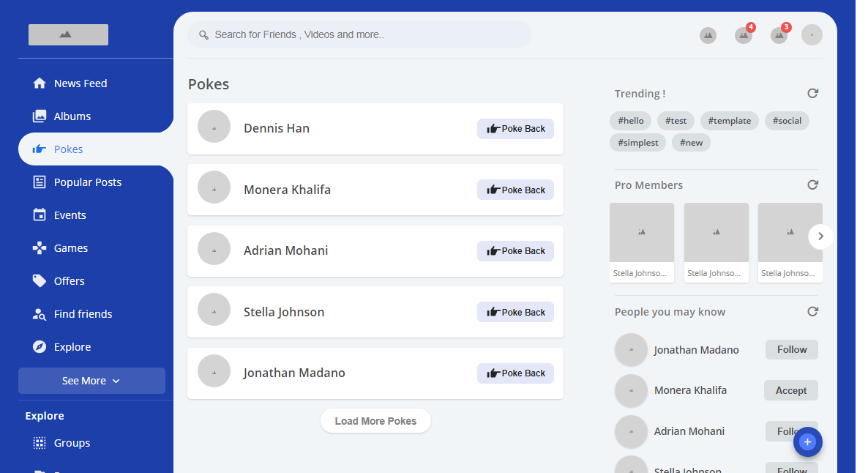
Task: Open the header icon with 4 notifications
Action: pos(744,35)
